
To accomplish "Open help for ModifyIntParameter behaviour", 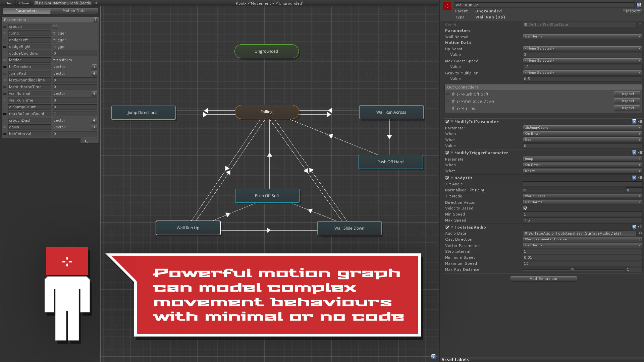I will pos(634,122).
